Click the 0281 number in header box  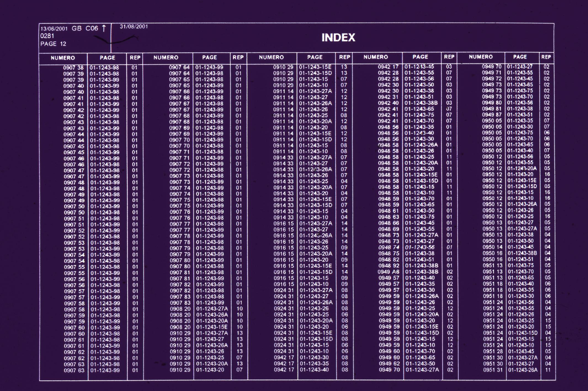(47, 36)
